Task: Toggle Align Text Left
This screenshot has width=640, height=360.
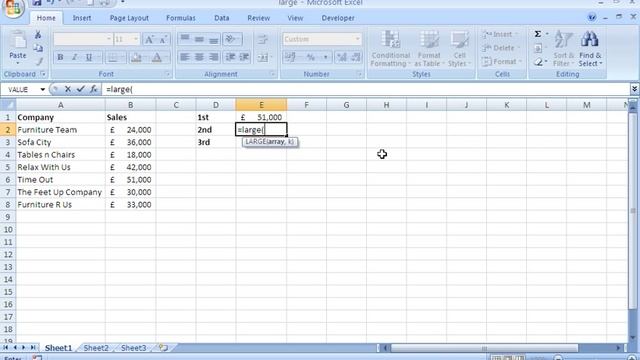Action: (184, 57)
